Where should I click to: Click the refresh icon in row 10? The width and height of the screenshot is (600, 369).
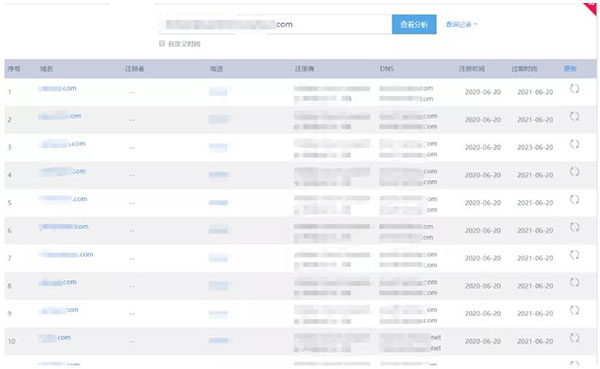574,338
